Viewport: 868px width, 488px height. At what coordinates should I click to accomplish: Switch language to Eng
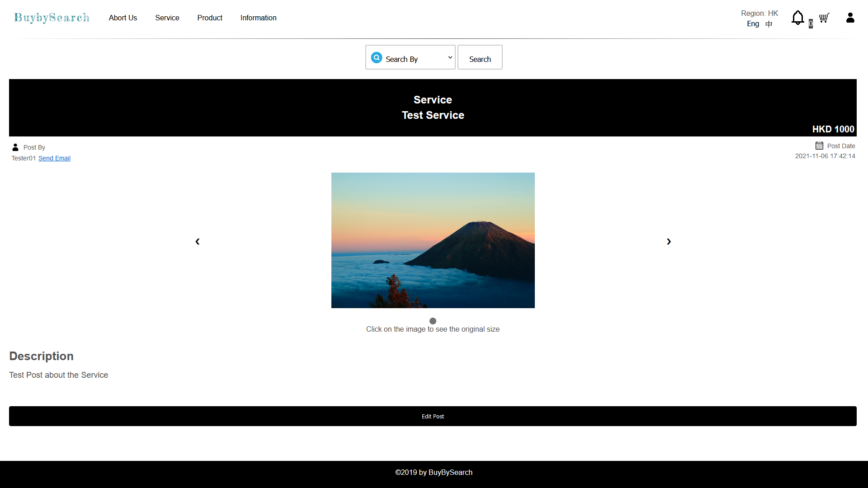pos(753,23)
